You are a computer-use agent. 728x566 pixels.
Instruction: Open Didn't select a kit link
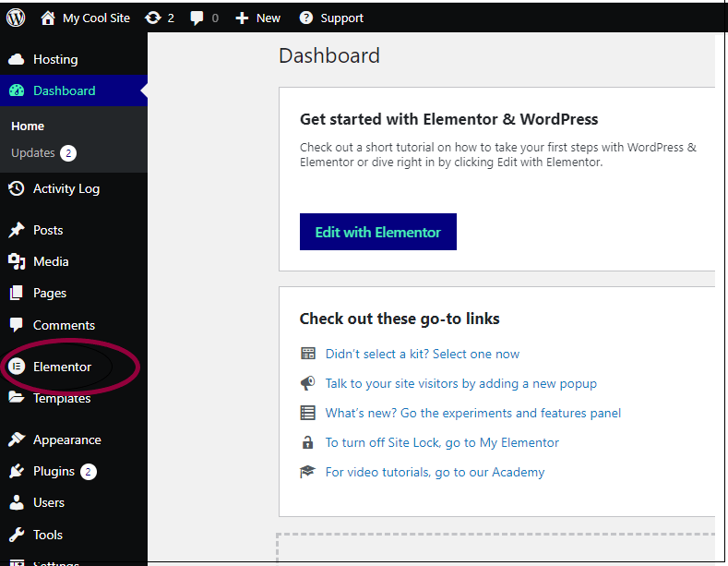tap(422, 354)
